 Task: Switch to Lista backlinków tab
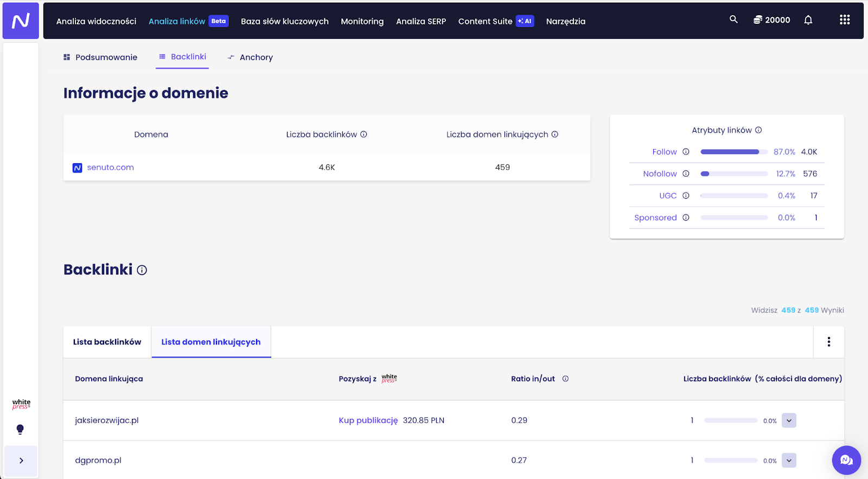(x=107, y=342)
